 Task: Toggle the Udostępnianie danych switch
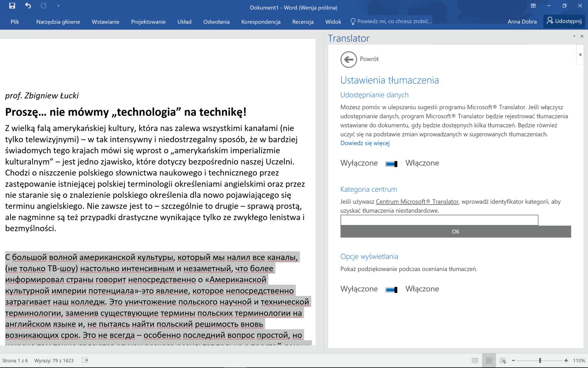391,164
